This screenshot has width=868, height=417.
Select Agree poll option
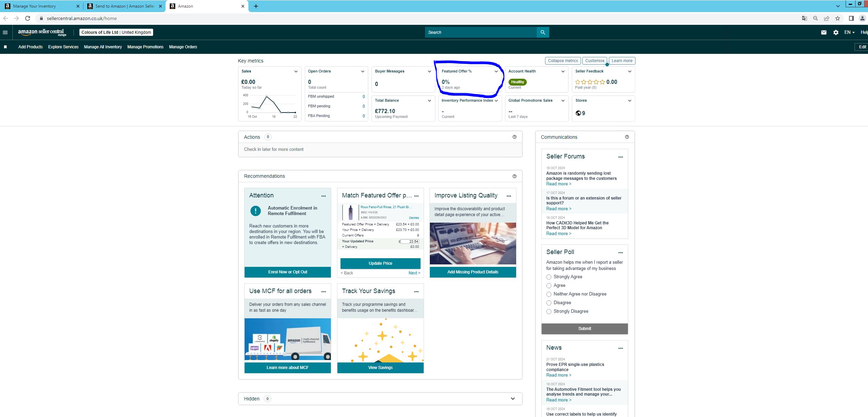[x=549, y=285]
